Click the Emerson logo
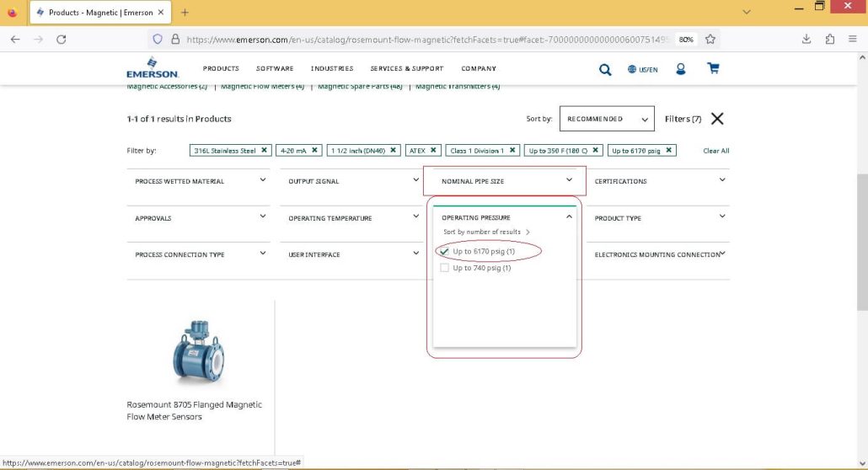 click(153, 67)
